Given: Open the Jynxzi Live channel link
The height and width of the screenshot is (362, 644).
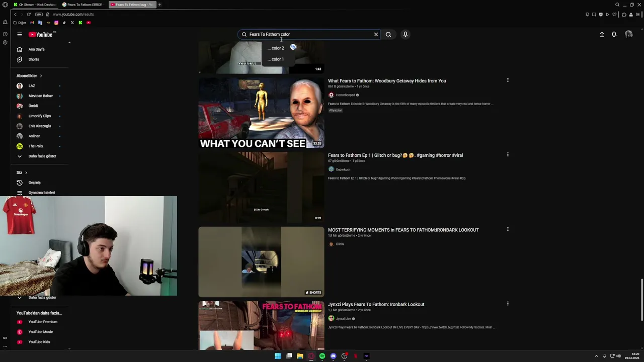Looking at the screenshot, I should click(x=344, y=319).
